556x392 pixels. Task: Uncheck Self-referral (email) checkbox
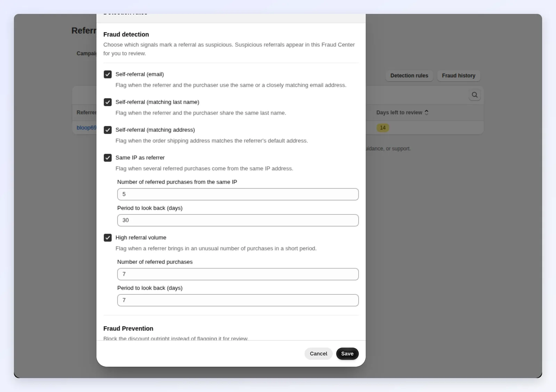point(108,74)
